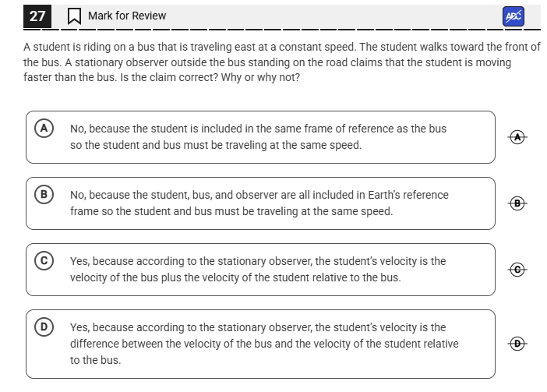Mark the circled letter D radio option
Screen dimensions: 547x392
44,326
